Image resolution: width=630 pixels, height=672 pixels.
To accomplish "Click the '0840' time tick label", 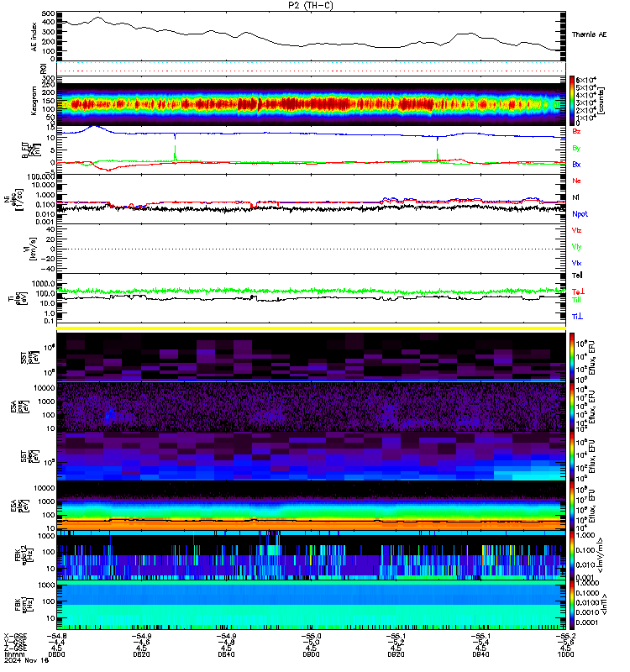I will (226, 654).
